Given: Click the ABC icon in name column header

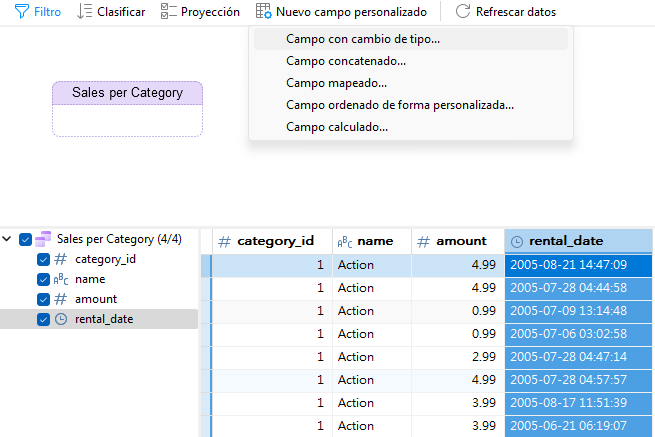Looking at the screenshot, I should (x=345, y=242).
